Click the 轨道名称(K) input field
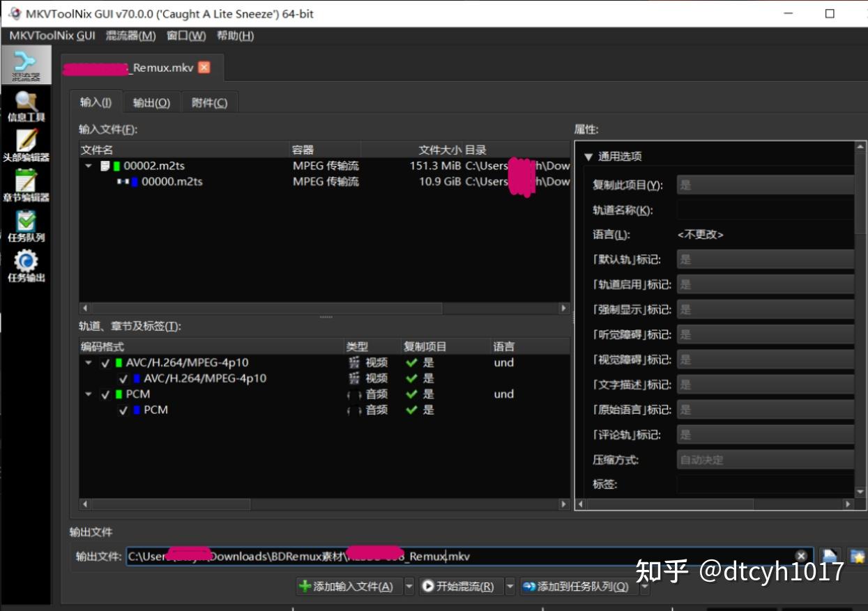This screenshot has width=868, height=611. pos(766,210)
